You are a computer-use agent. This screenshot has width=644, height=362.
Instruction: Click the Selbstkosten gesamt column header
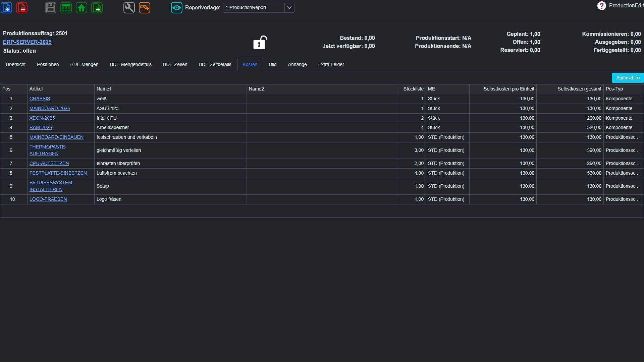579,89
